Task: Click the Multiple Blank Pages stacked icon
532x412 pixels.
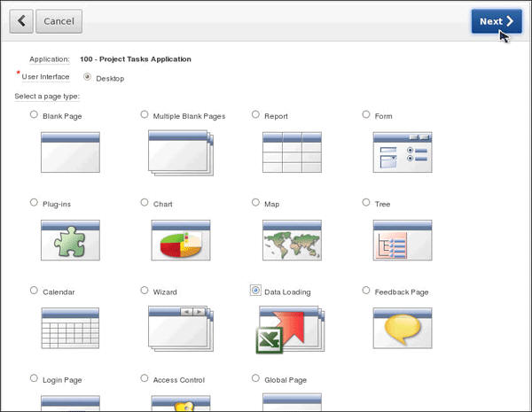Action: pyautogui.click(x=181, y=152)
